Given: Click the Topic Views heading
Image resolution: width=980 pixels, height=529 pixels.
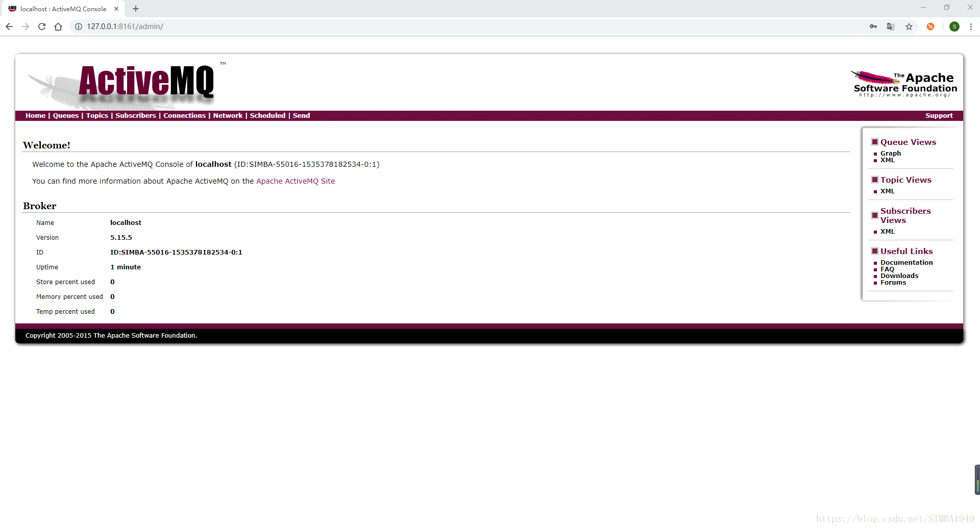Looking at the screenshot, I should 905,180.
